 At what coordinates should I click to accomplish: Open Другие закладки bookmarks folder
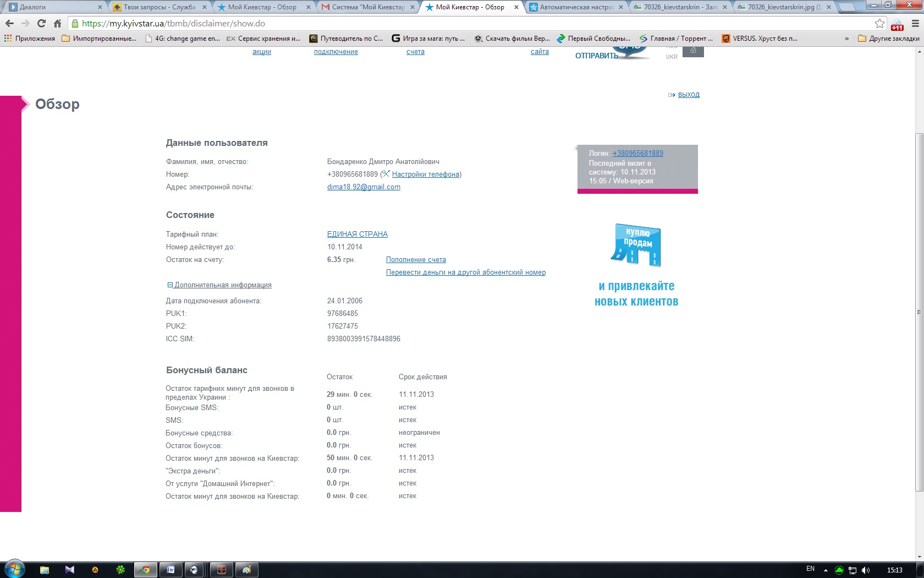(889, 39)
